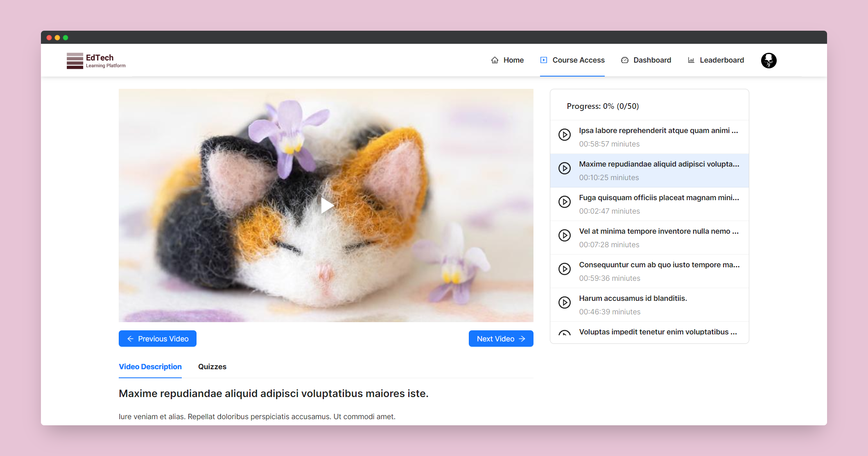Click the EdTech logo icon
The height and width of the screenshot is (456, 868).
(75, 61)
